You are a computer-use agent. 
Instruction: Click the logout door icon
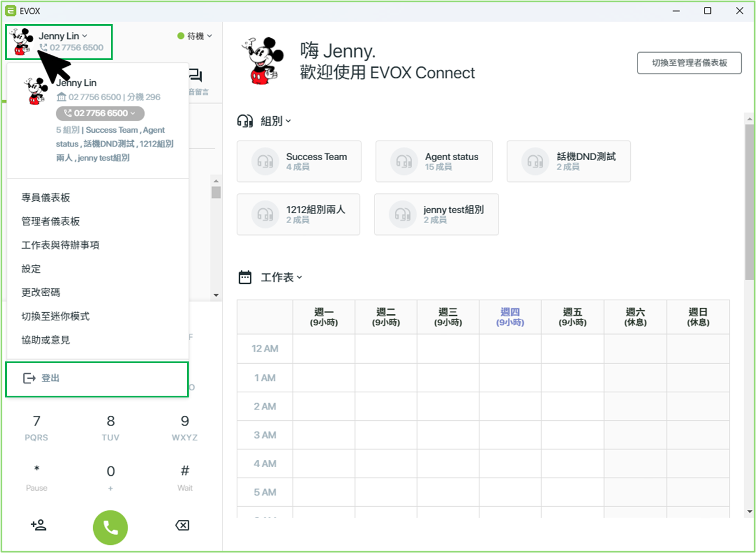29,378
